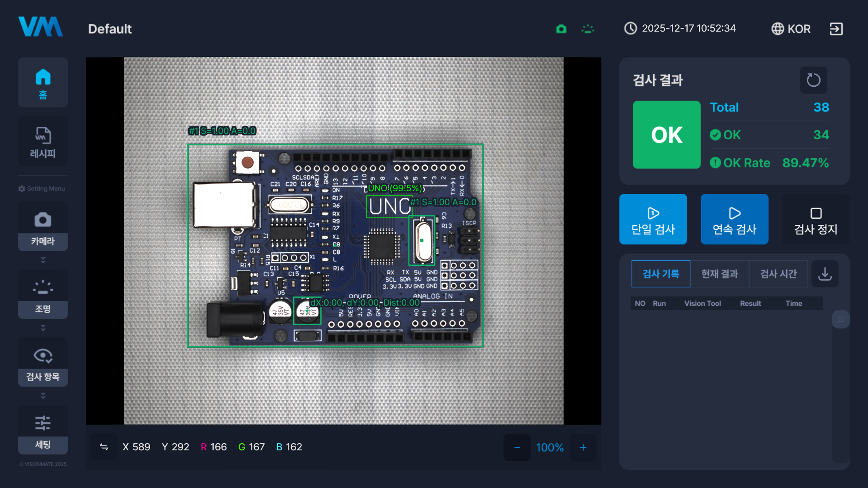
Task: Switch to the 검사 기록 tab
Action: 661,274
